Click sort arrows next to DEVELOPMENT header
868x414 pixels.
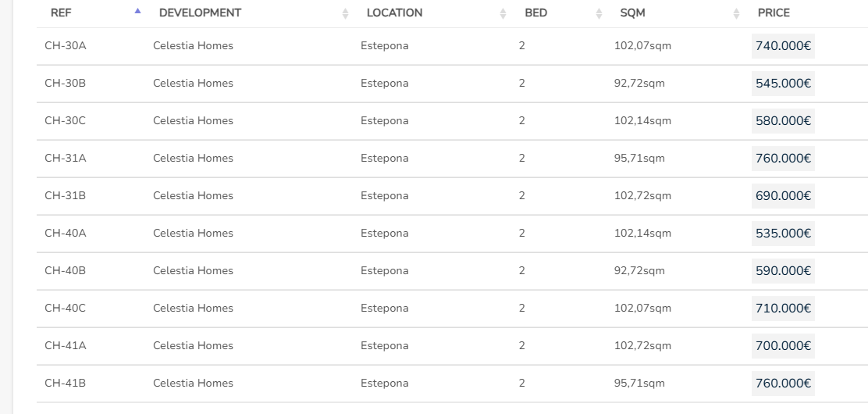click(345, 13)
